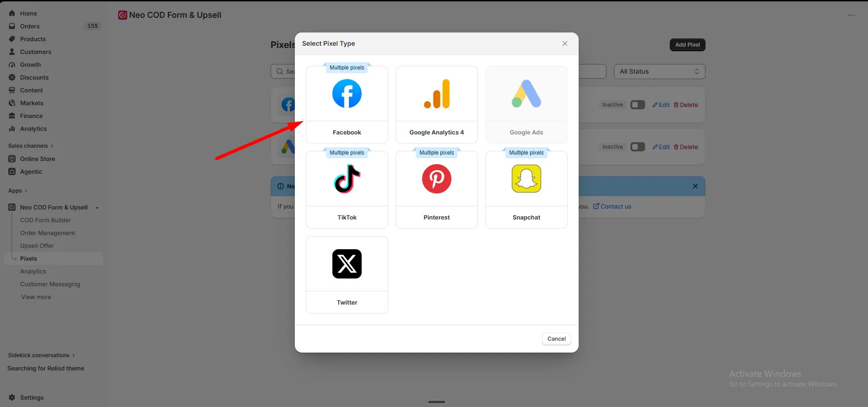Click View more in app submenu

(x=36, y=297)
